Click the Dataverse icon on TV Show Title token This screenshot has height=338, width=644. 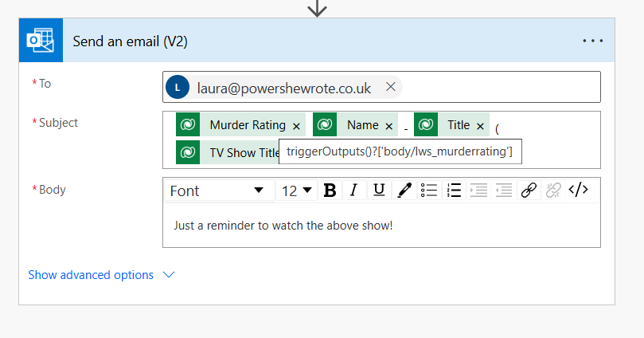[x=188, y=152]
